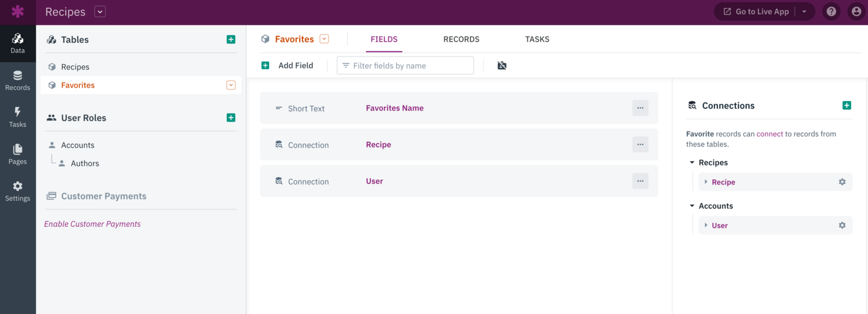Open settings gear for Recipe connection
This screenshot has width=868, height=314.
coord(842,182)
